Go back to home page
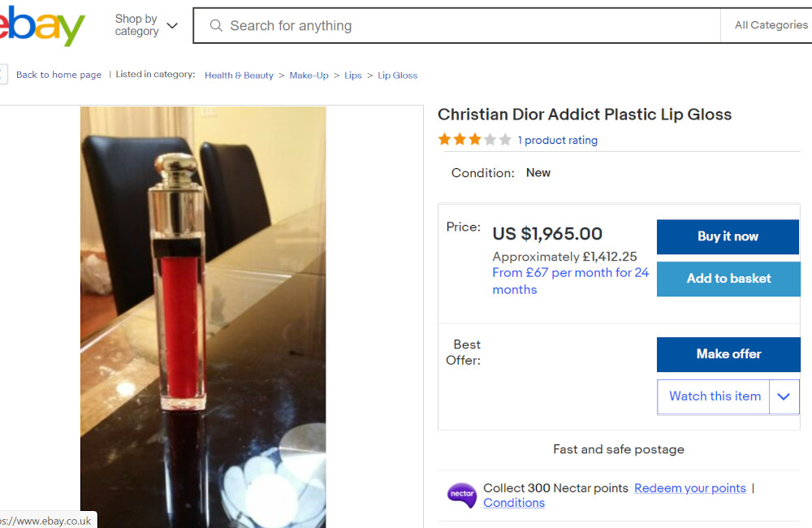Screen dimensions: 812x528 click(58, 75)
